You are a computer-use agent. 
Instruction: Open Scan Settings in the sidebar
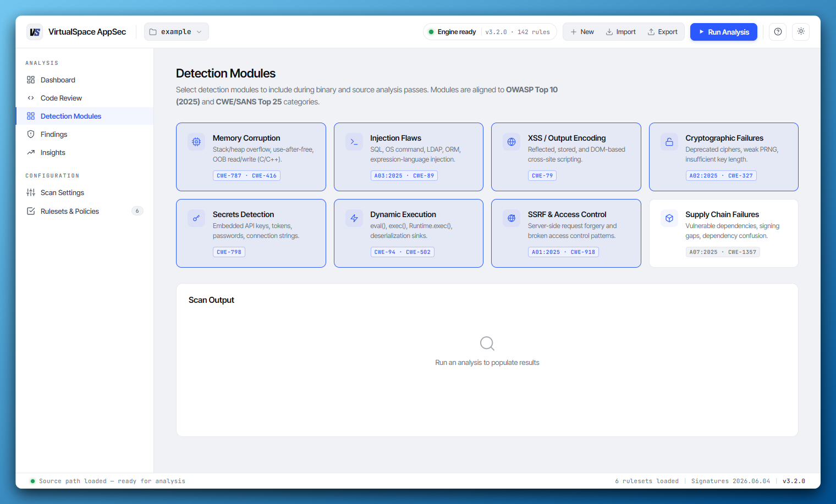coord(85,192)
